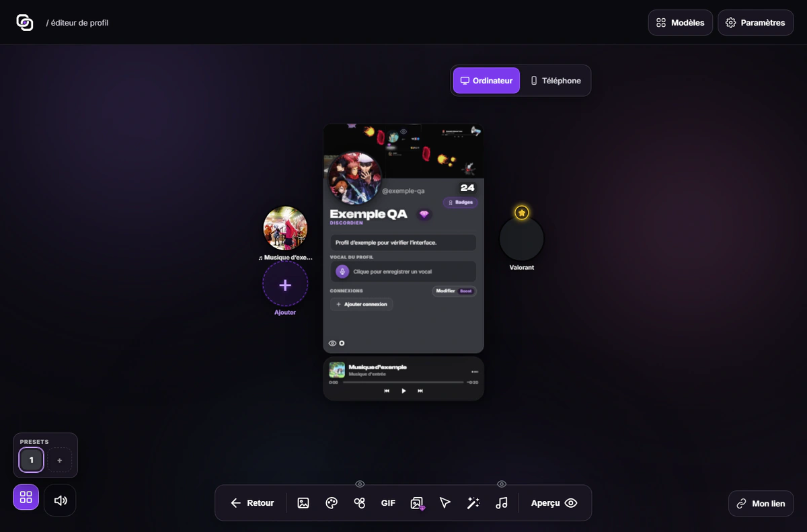Open the Modèles menu
The image size is (807, 532).
[681, 23]
